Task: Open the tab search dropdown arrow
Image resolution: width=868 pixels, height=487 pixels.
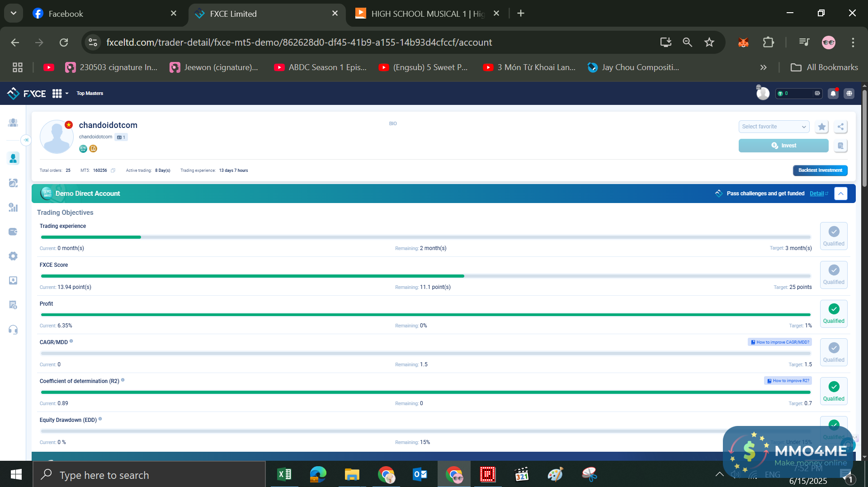Action: pyautogui.click(x=14, y=14)
